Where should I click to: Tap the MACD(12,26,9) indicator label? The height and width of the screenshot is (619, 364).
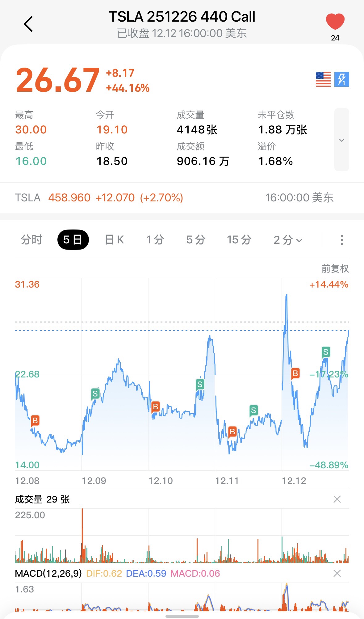point(48,573)
